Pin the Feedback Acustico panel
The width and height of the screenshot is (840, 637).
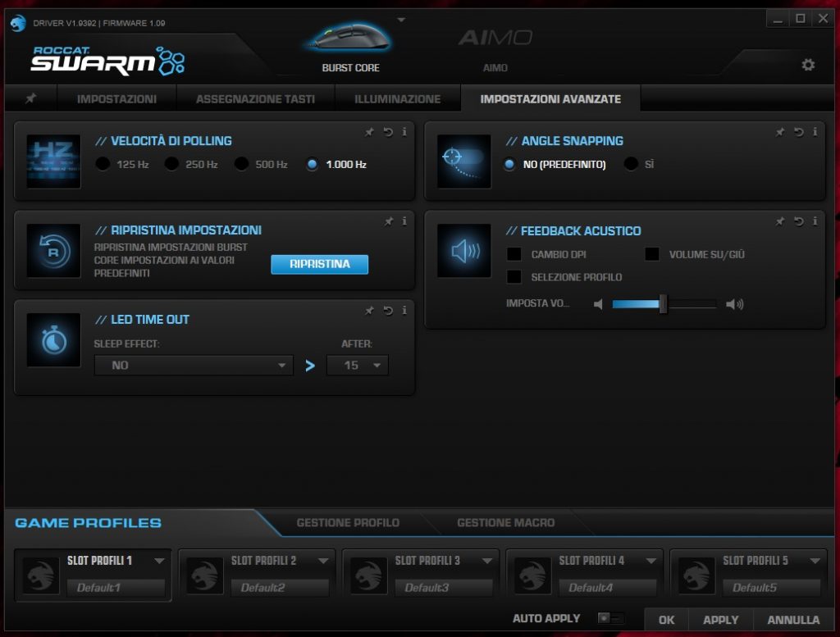(780, 221)
